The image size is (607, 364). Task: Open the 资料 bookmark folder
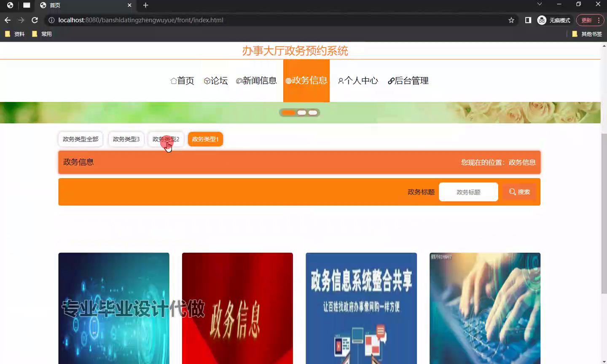(x=15, y=34)
